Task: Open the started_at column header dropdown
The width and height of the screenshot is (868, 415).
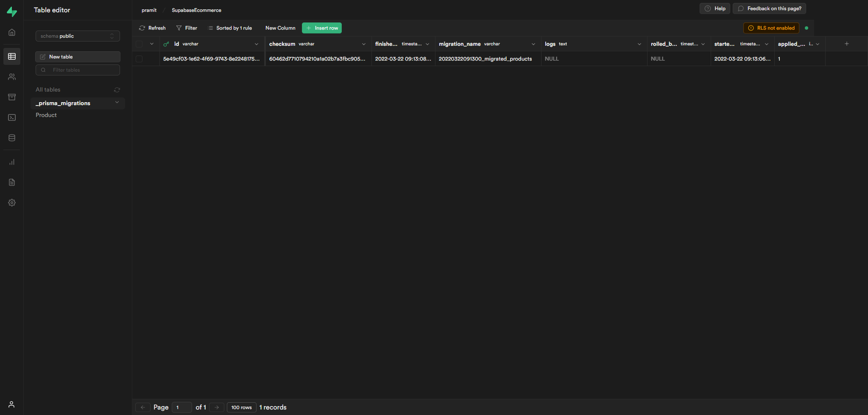Action: pos(767,44)
